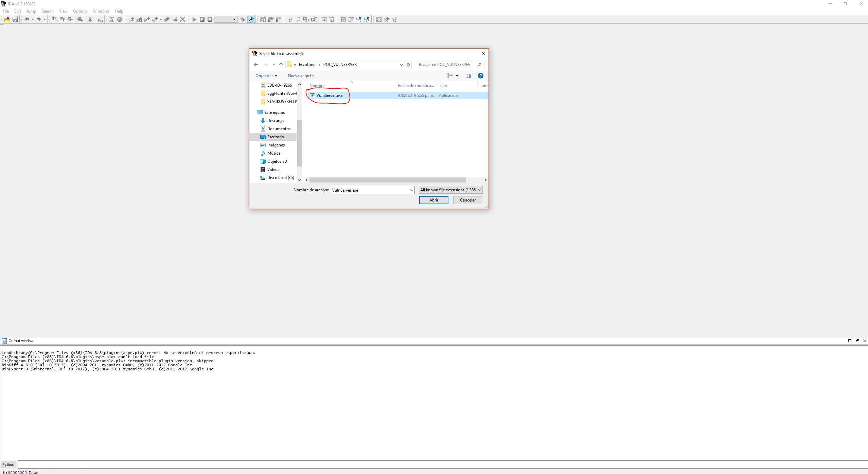Viewport: 868px width, 474px height.
Task: Open the debugger selection combo box
Action: (x=226, y=19)
